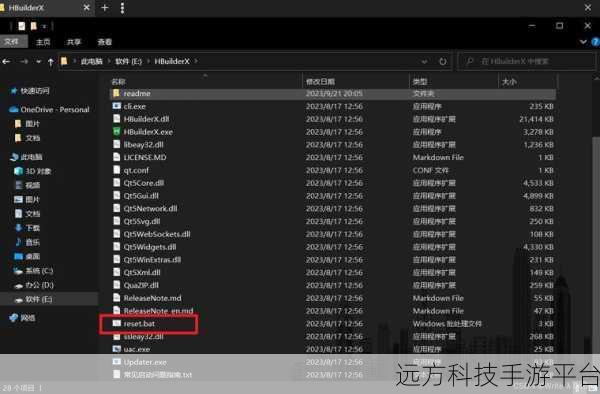The height and width of the screenshot is (394, 600).
Task: Go forward with the forward arrow
Action: click(24, 61)
